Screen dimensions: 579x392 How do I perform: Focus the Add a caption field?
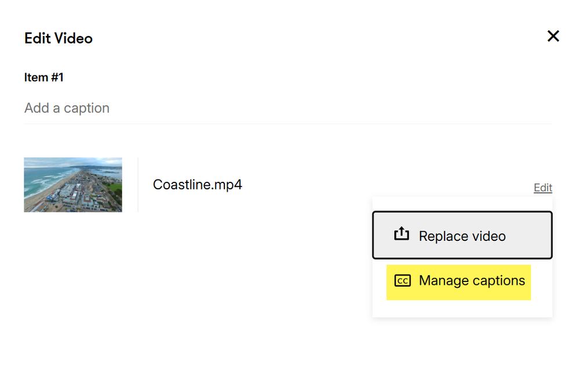pos(287,108)
